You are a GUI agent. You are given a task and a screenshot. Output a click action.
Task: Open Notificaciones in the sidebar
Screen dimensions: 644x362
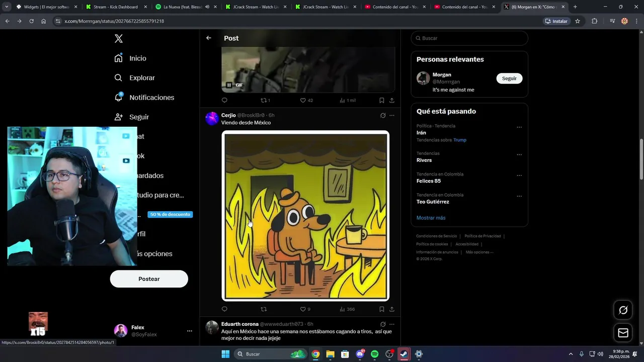pyautogui.click(x=144, y=98)
